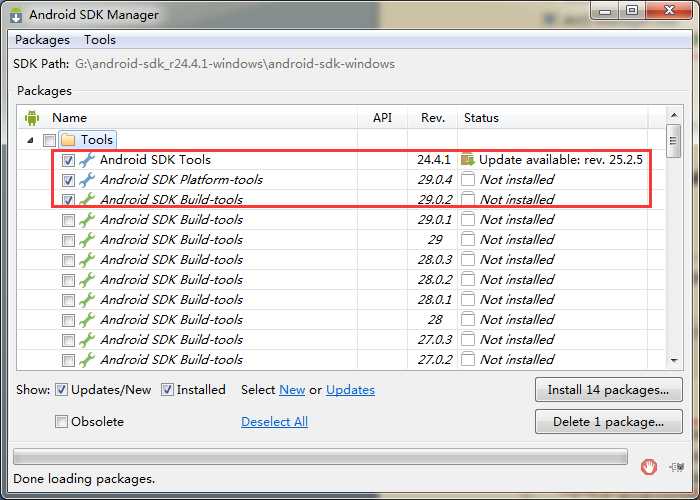The height and width of the screenshot is (500, 700).
Task: Click the SDK Path text
Action: click(x=235, y=64)
